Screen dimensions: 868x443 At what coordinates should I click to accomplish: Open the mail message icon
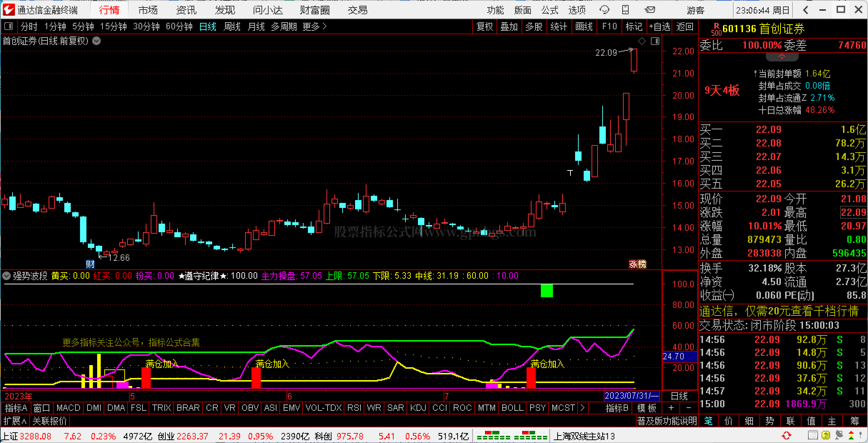click(x=650, y=10)
